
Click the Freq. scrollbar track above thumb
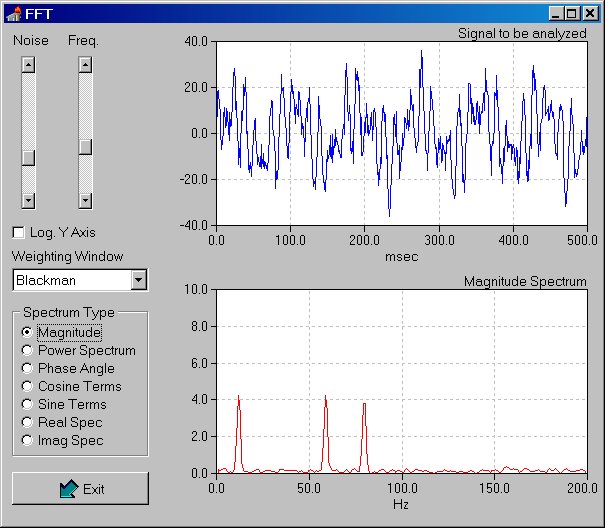[x=85, y=106]
